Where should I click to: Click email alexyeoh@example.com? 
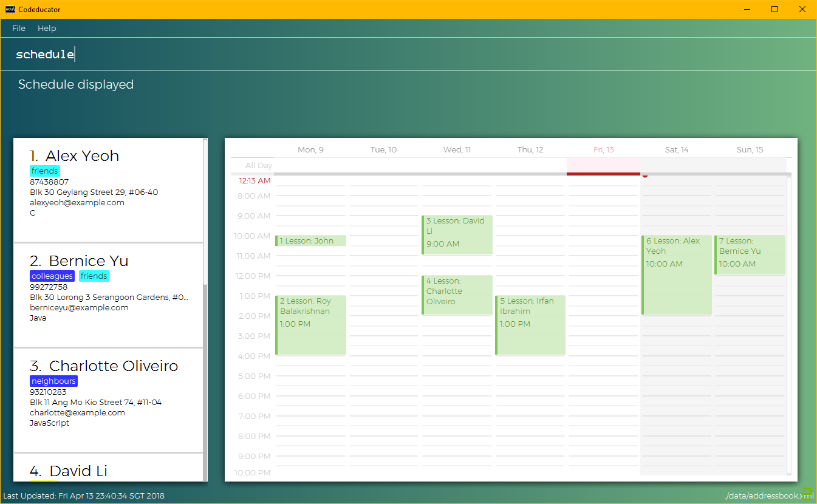[77, 203]
